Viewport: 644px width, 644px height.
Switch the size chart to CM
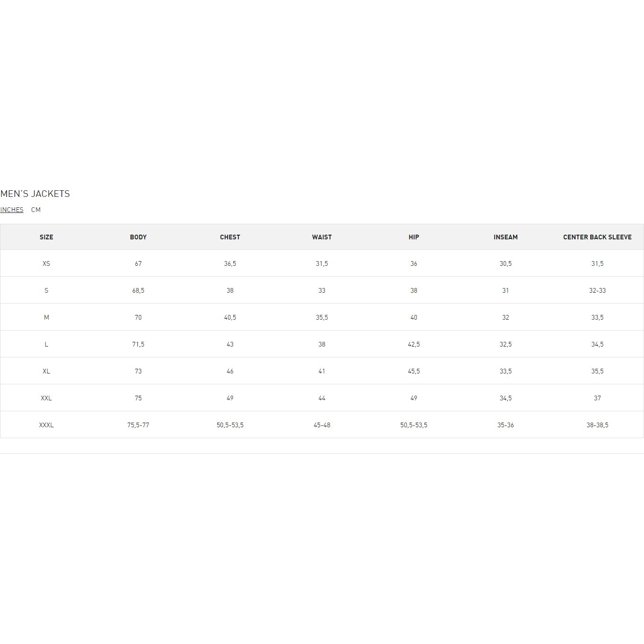point(36,210)
